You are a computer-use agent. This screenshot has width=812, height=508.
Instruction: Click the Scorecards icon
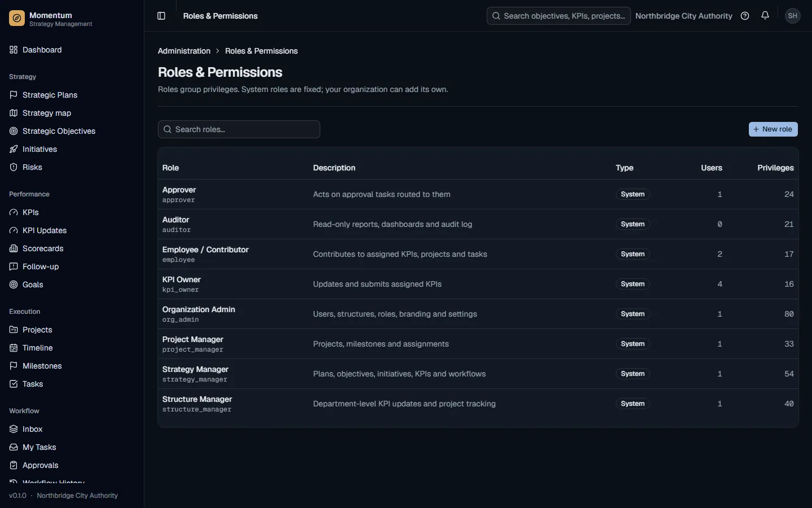(14, 248)
